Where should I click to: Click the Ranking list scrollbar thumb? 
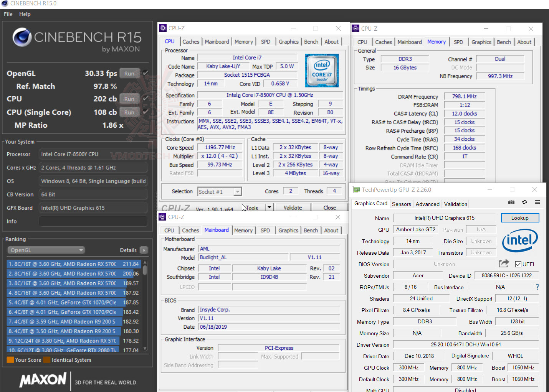145,269
